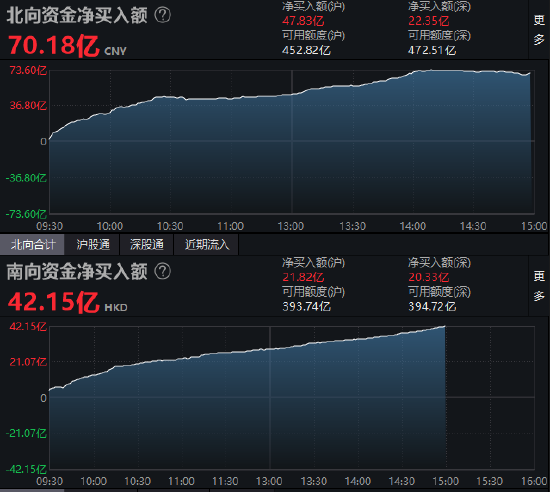
Task: Click the 70.18亿 northbound net value
Action: pyautogui.click(x=54, y=46)
